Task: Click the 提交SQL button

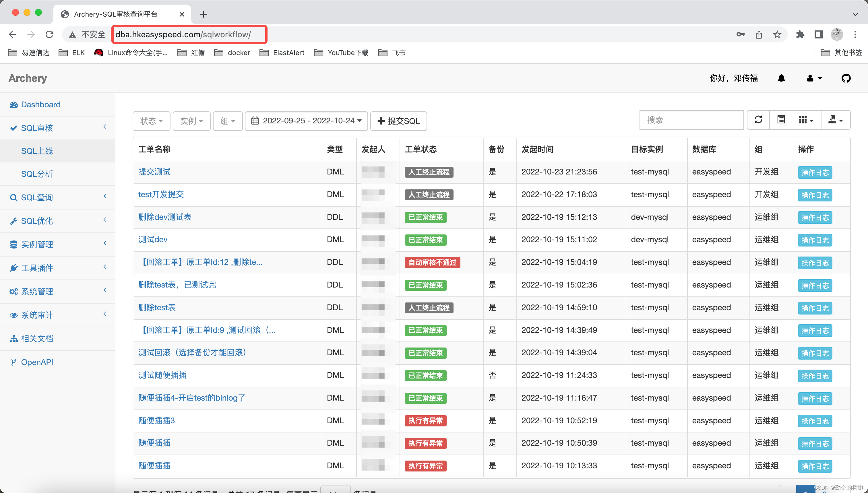Action: tap(398, 121)
